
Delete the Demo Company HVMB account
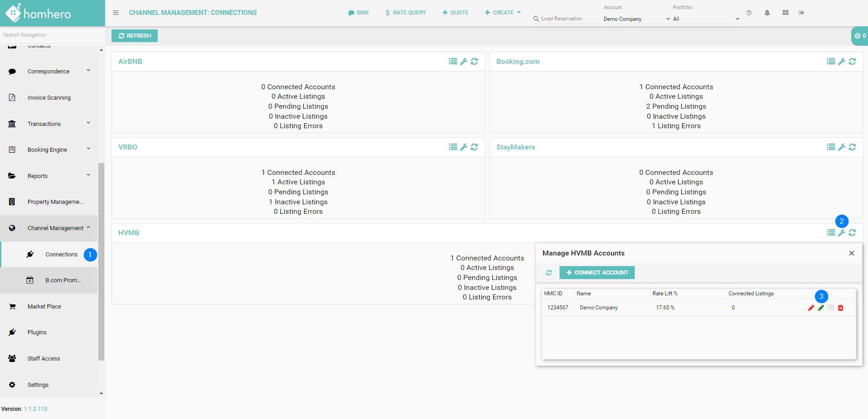tap(841, 308)
